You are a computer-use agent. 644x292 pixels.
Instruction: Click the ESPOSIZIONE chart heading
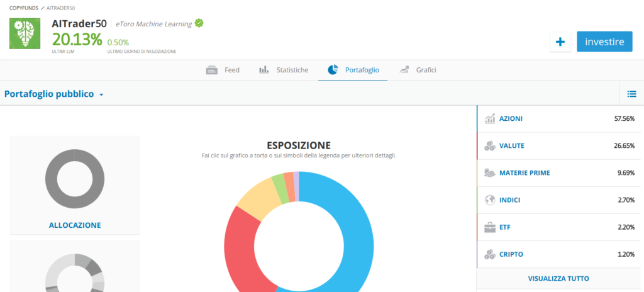299,145
